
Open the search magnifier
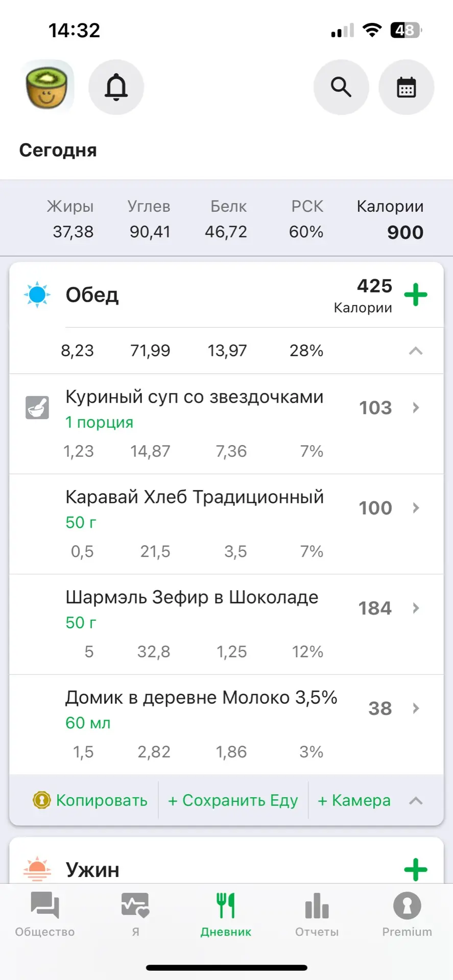pos(341,87)
